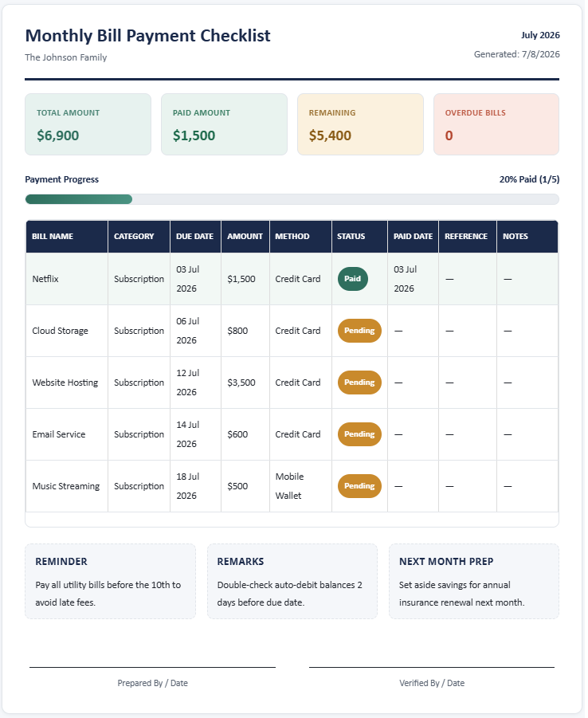This screenshot has height=718, width=588.
Task: Click the Payment Progress bar
Action: pyautogui.click(x=292, y=199)
